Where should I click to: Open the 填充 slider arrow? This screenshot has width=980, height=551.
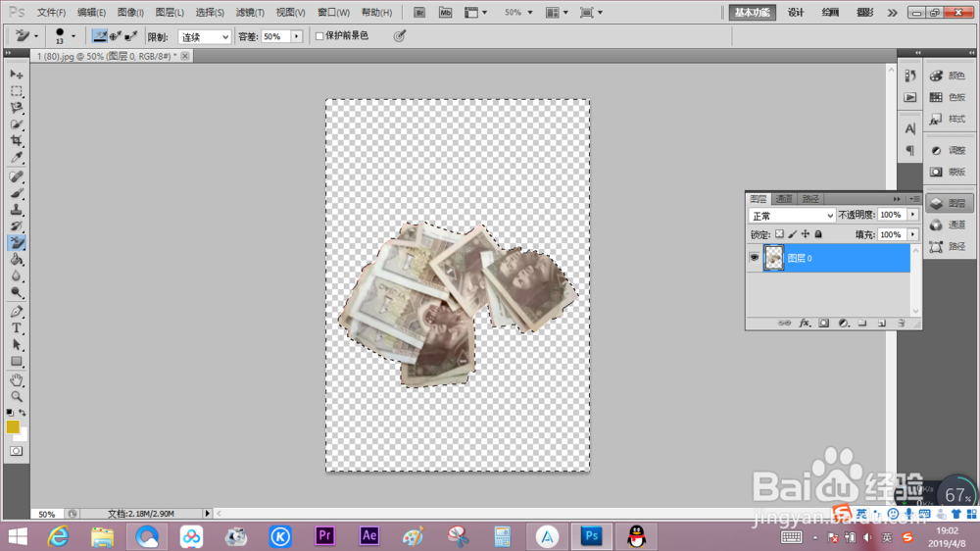click(x=913, y=234)
